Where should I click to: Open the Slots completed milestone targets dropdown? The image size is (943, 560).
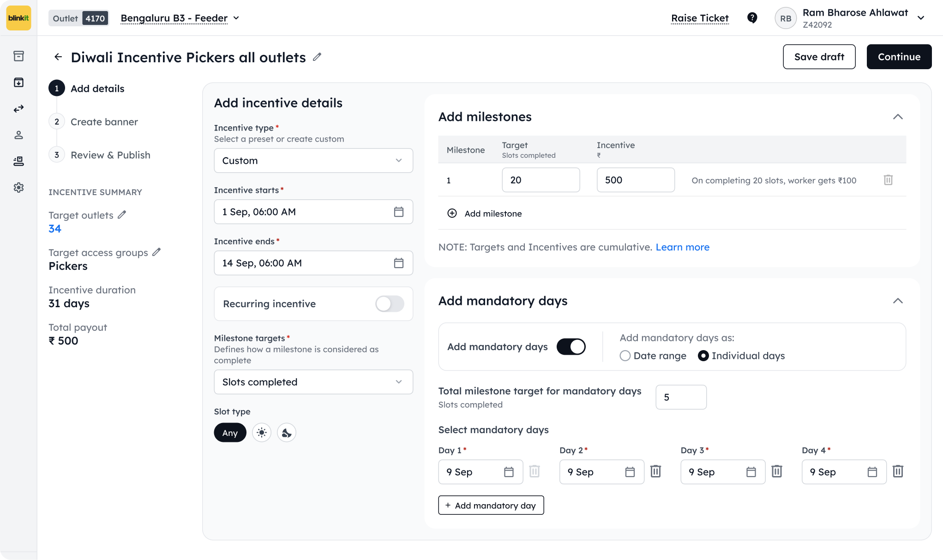[x=313, y=382]
